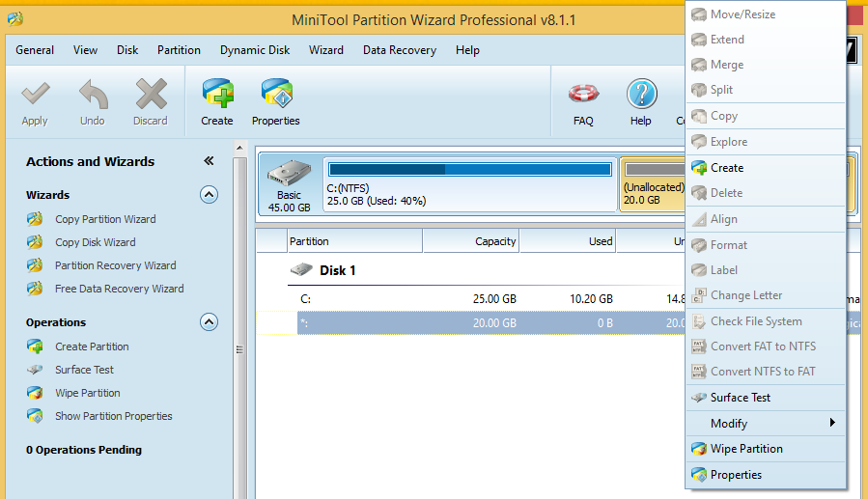This screenshot has width=868, height=499.
Task: Click Show Partition Properties in sidebar
Action: pos(114,416)
